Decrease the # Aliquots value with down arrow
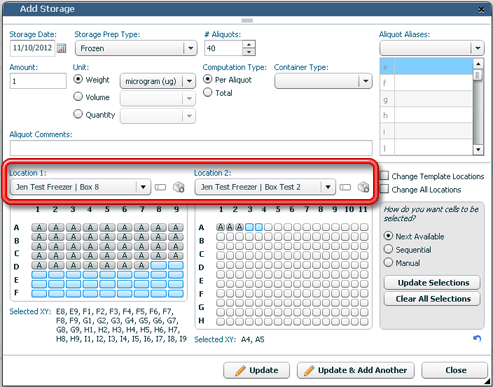The height and width of the screenshot is (387, 493). 249,52
